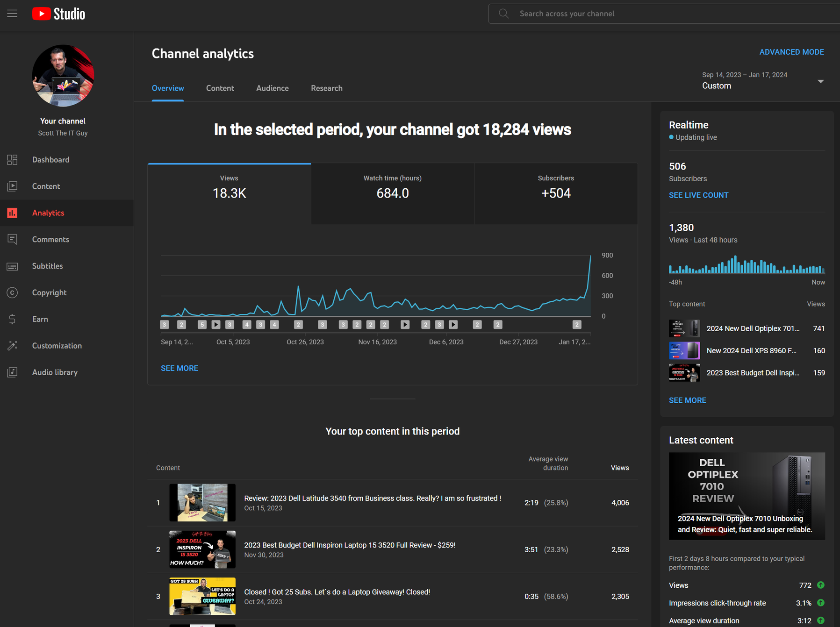Click the views line chart area
The height and width of the screenshot is (627, 840).
[375, 286]
